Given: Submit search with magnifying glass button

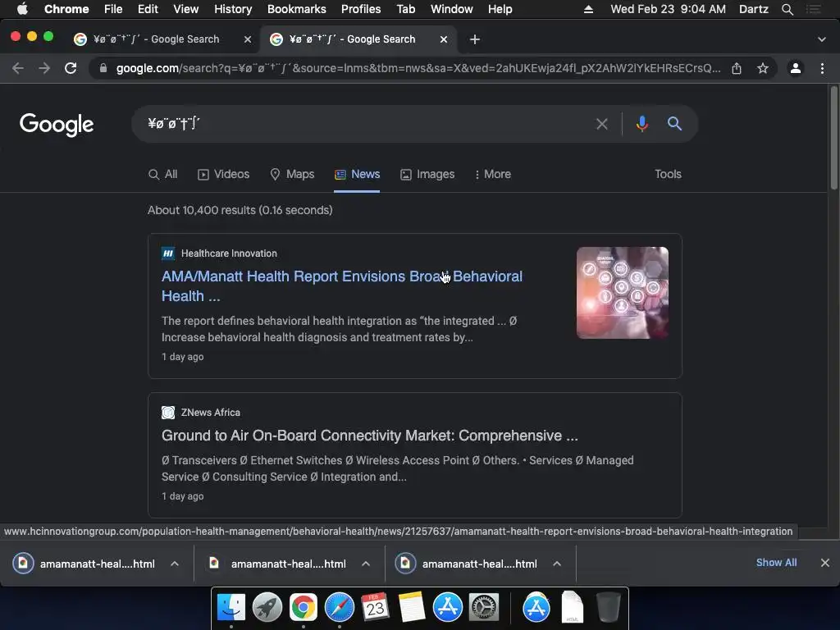Looking at the screenshot, I should 674,124.
